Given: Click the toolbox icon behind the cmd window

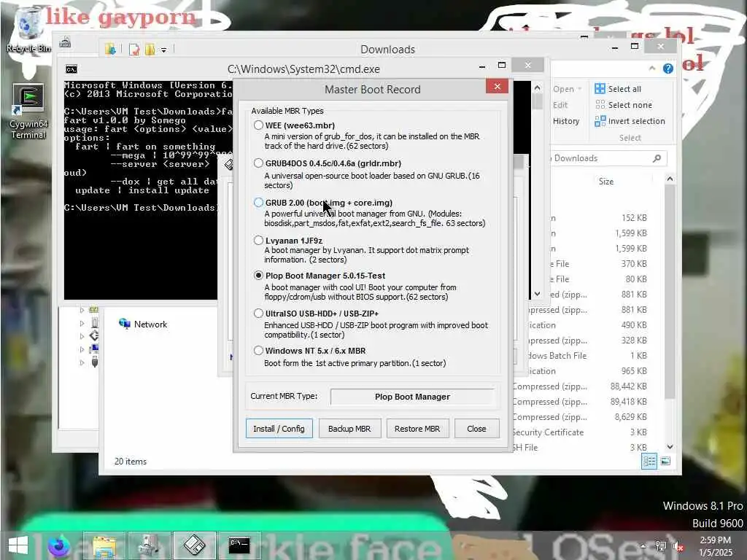Looking at the screenshot, I should 65,43.
